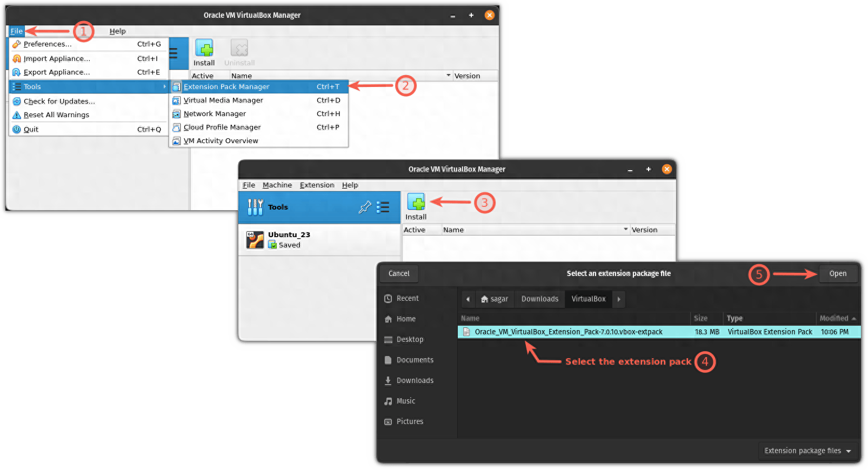Click Reset All Warnings triangle icon
This screenshot has width=868, height=470.
(x=17, y=115)
